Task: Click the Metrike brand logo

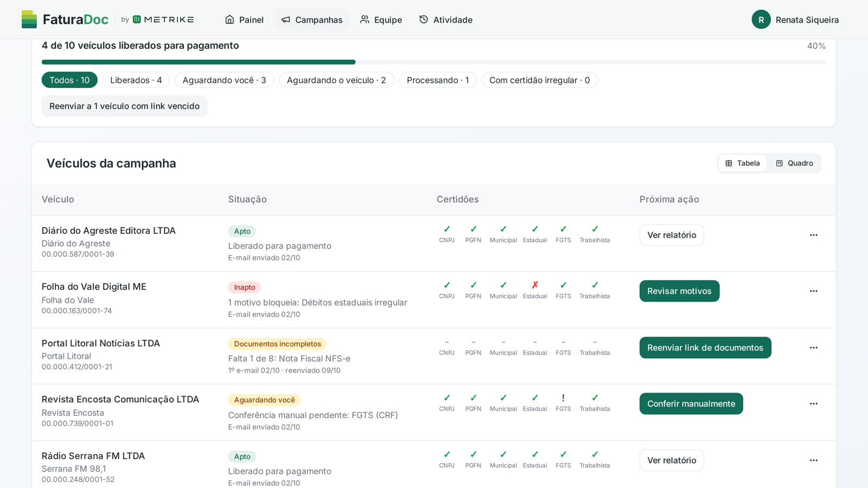Action: [x=163, y=20]
